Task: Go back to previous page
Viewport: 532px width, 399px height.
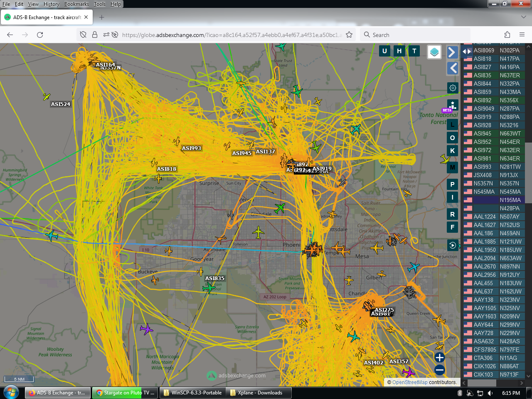Action: [10, 35]
